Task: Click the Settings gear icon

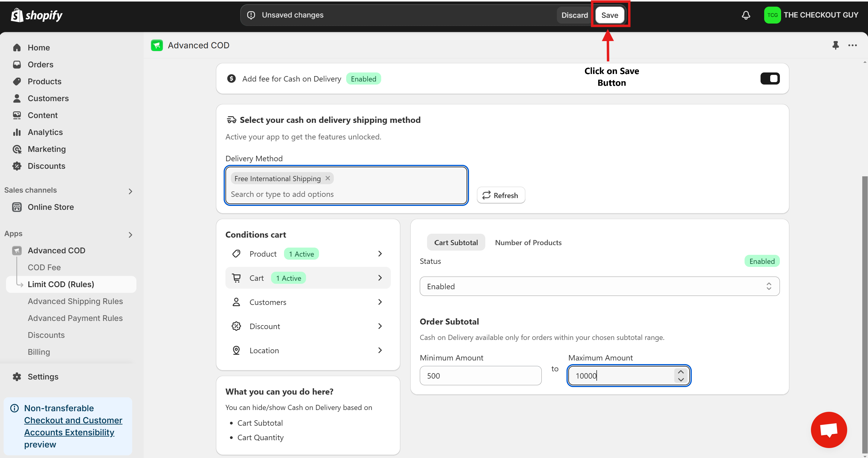Action: (17, 376)
